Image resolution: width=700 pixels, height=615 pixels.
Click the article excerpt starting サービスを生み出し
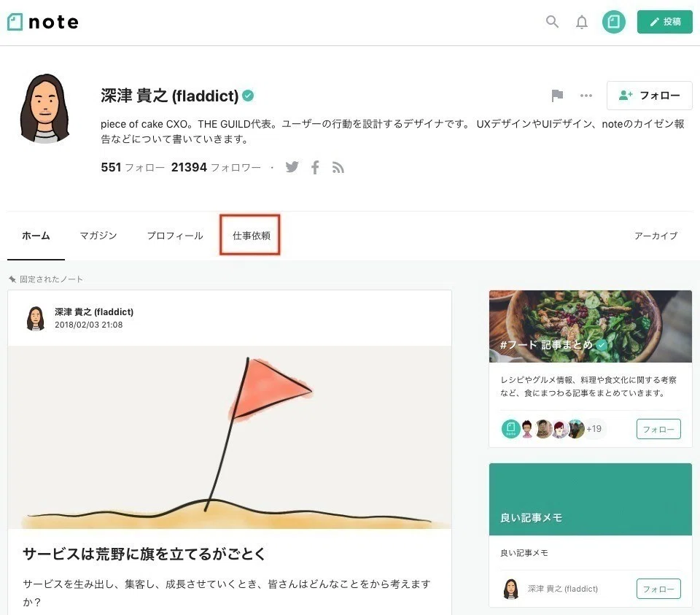point(227,592)
